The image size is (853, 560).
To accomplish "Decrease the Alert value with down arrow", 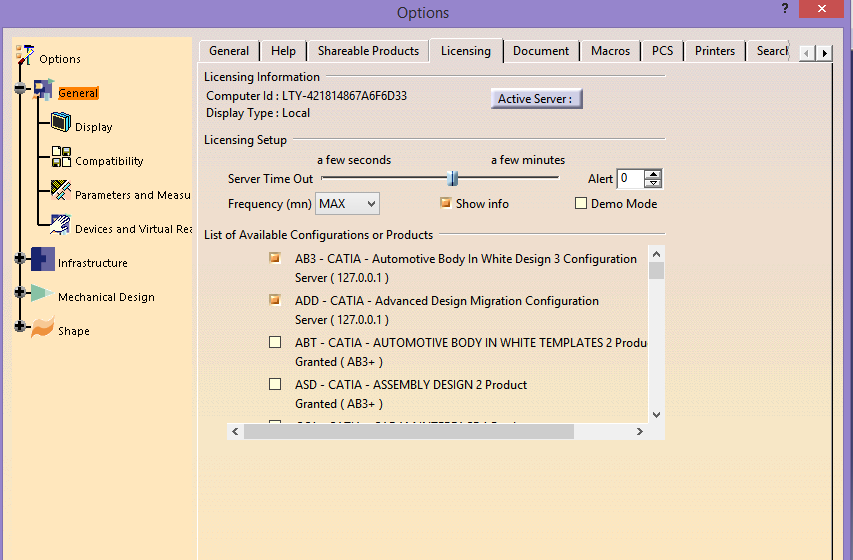I will coord(653,183).
